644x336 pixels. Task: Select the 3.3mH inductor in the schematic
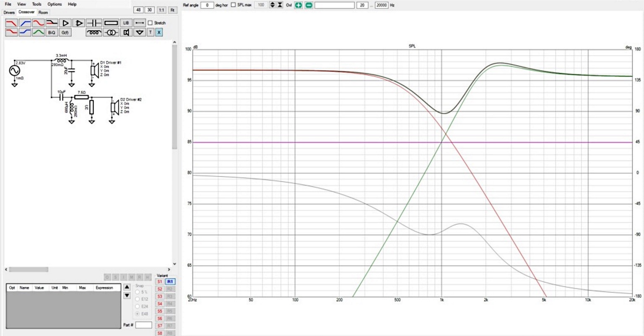tap(61, 60)
